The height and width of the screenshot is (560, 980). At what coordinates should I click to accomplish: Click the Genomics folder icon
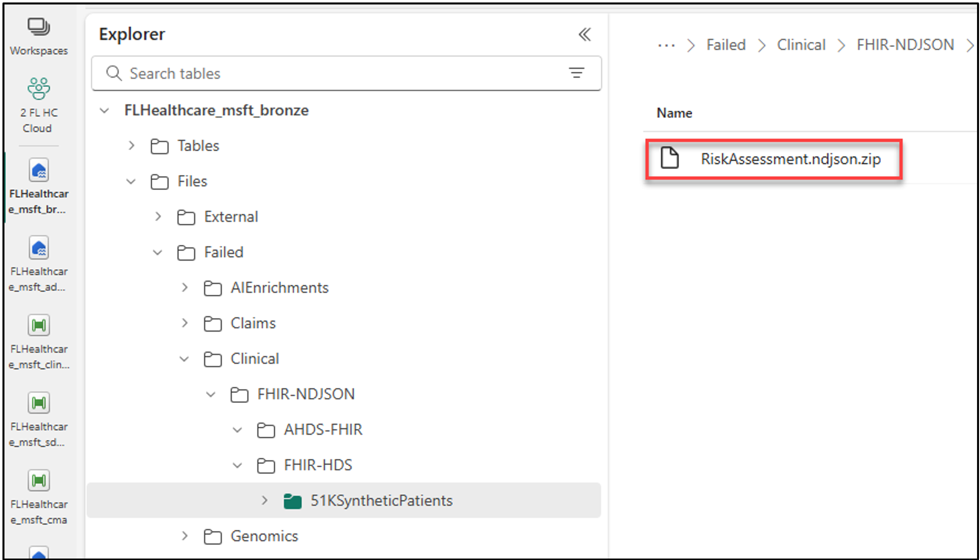coord(212,537)
